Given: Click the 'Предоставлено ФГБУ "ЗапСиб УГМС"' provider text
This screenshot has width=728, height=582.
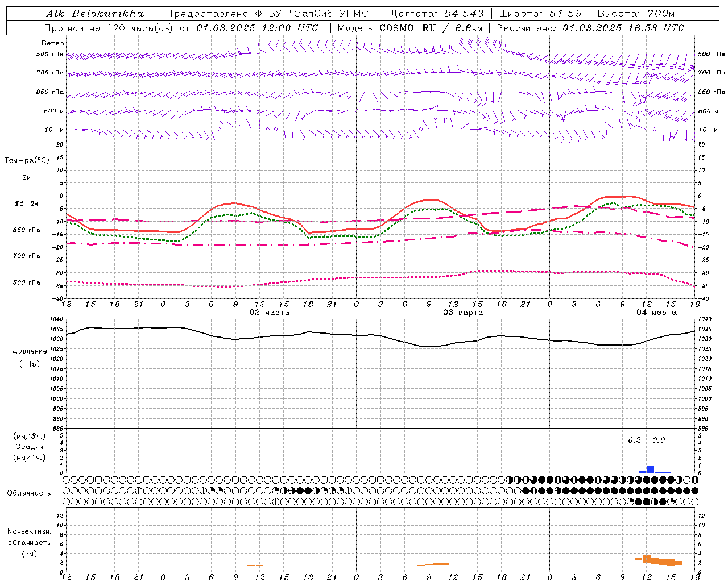Looking at the screenshot, I should tap(270, 14).
